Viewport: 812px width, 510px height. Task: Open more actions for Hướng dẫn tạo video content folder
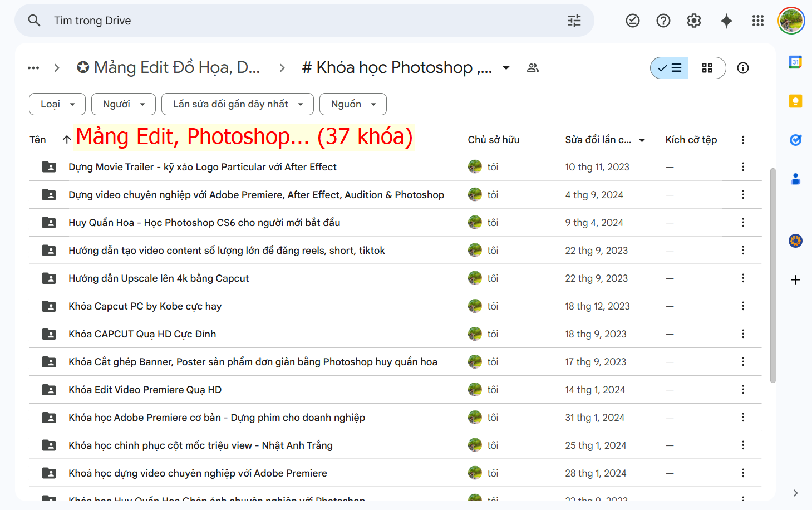point(743,251)
